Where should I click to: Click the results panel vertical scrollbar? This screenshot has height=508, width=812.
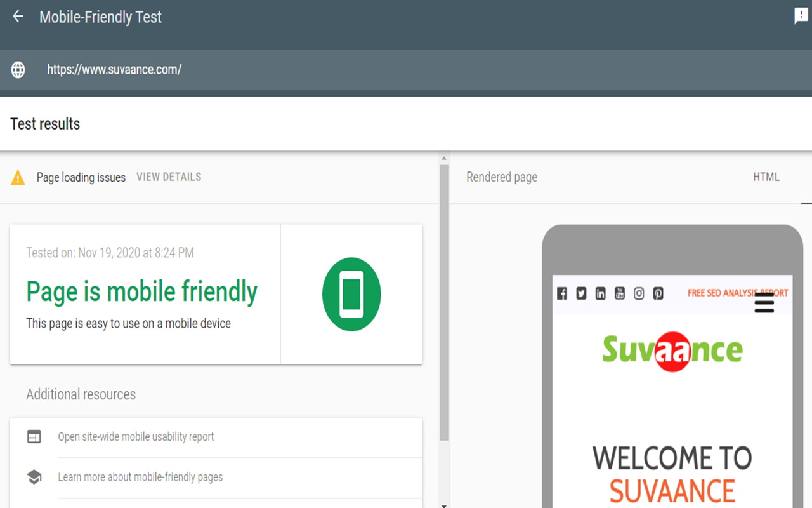pos(444,302)
